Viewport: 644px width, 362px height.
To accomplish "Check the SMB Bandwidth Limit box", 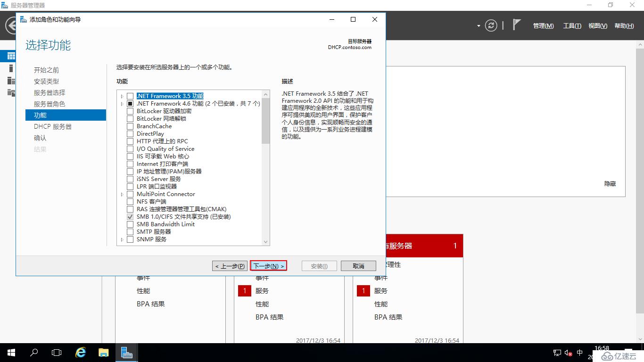I will [x=130, y=224].
